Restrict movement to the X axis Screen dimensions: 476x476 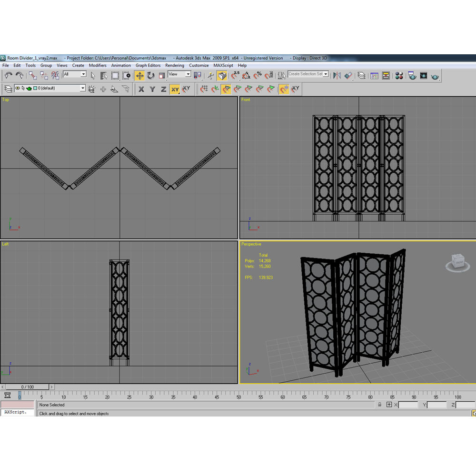[x=141, y=89]
